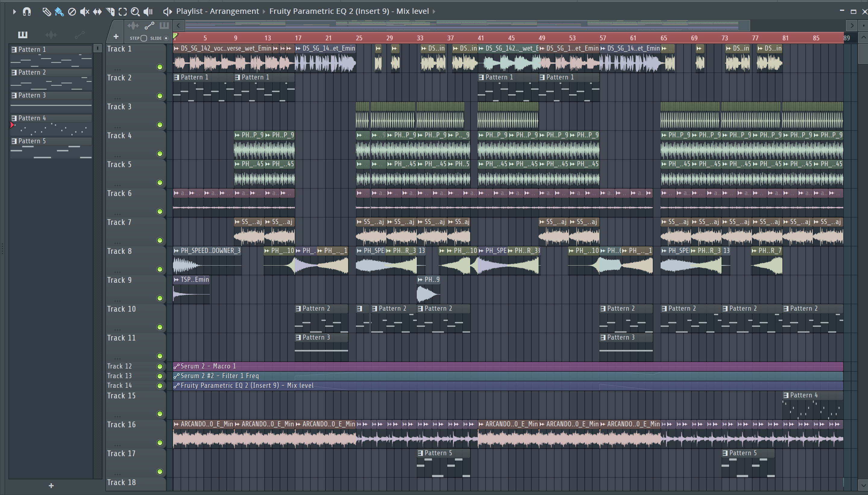Open PH_SPEED..DOWNER_3 clip menu on Track 8

[176, 251]
